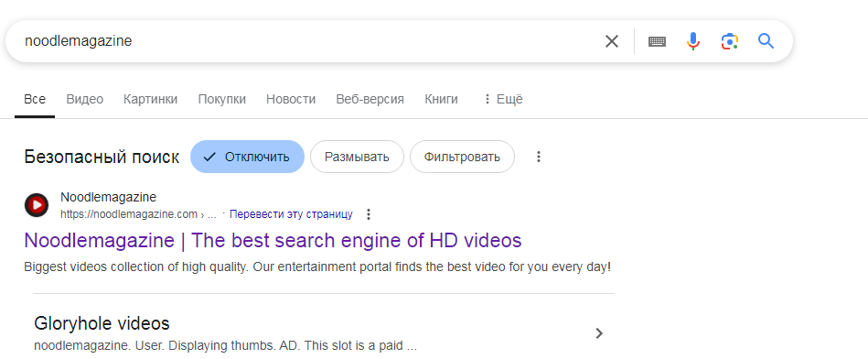Click the Noodlemagazine site favicon

(x=37, y=205)
